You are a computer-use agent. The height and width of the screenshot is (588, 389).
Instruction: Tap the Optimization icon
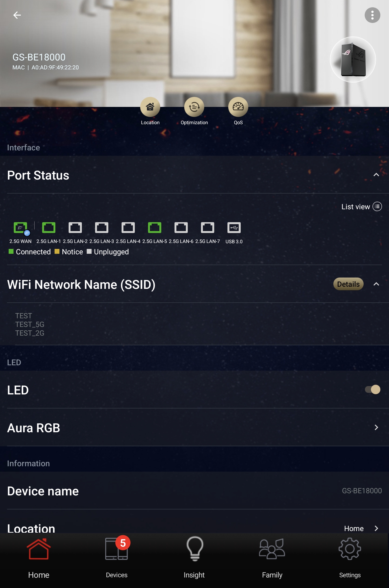coord(194,107)
